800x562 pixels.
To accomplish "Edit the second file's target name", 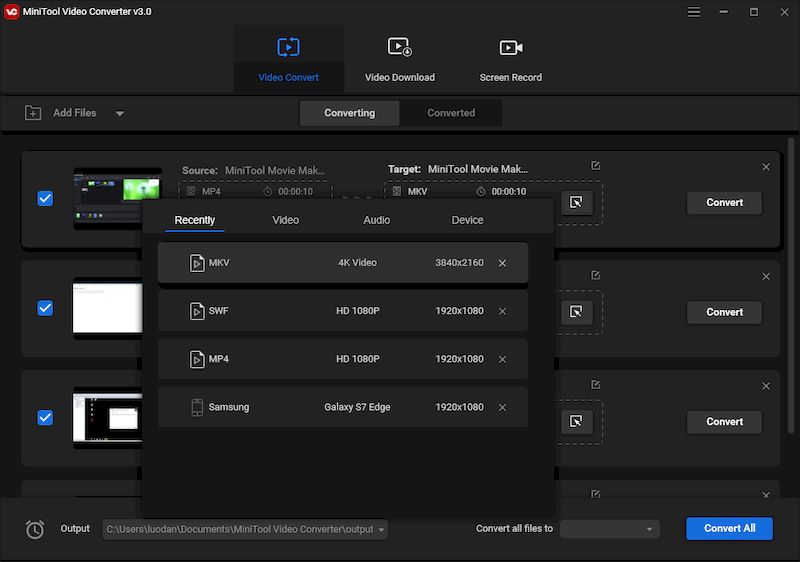I will pos(595,275).
